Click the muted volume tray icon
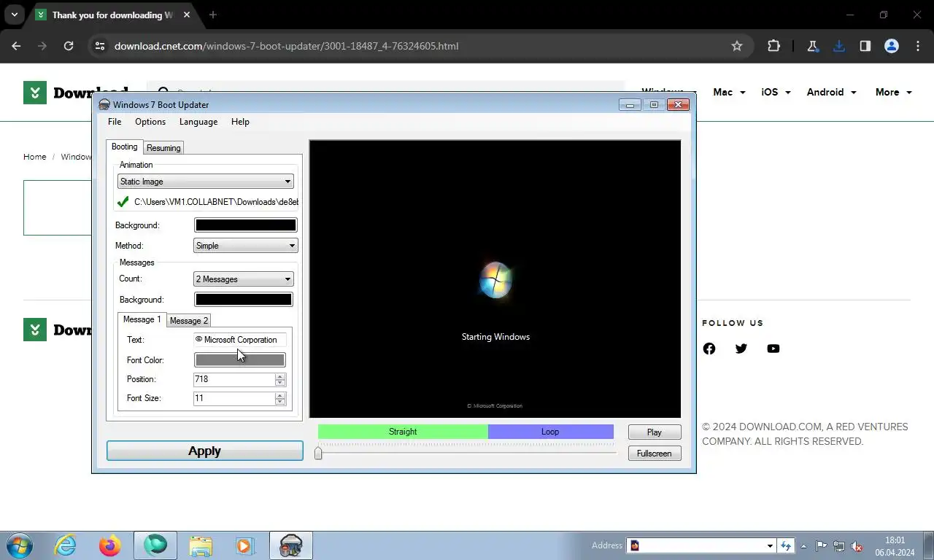Image resolution: width=934 pixels, height=560 pixels. (857, 546)
